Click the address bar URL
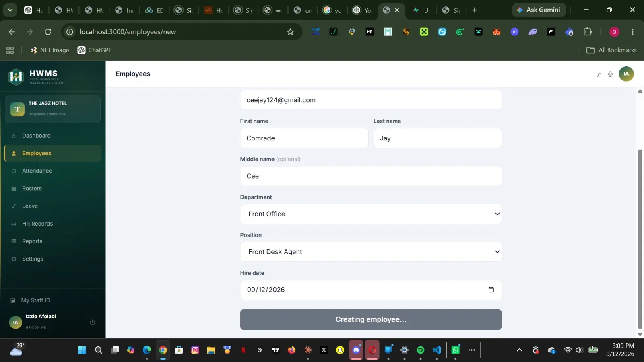644x362 pixels. point(128,32)
